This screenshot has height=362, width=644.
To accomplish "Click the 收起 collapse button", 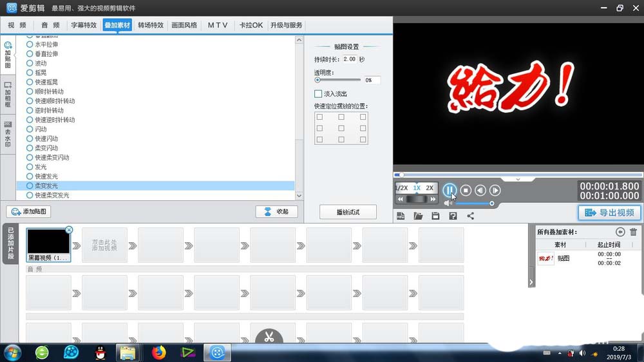I will tap(277, 212).
